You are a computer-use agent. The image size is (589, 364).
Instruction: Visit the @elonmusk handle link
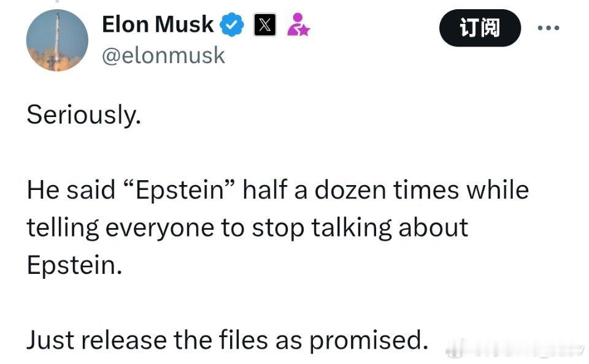[x=163, y=56]
